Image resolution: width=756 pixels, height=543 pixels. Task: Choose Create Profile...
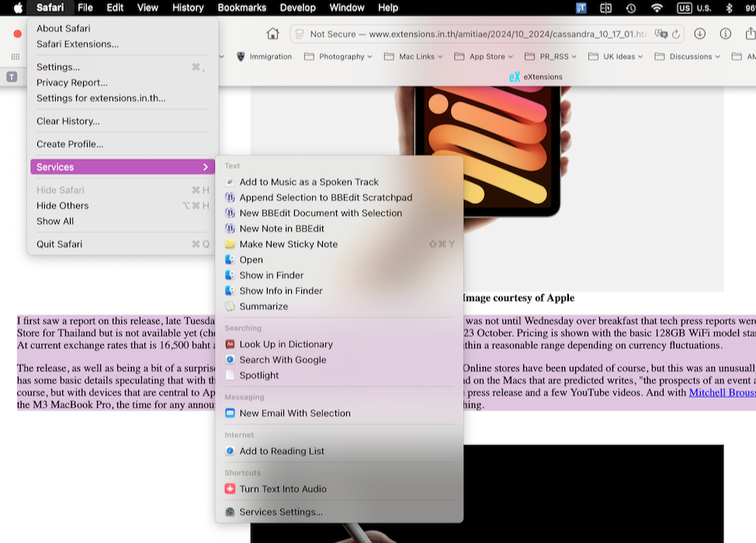pos(123,144)
